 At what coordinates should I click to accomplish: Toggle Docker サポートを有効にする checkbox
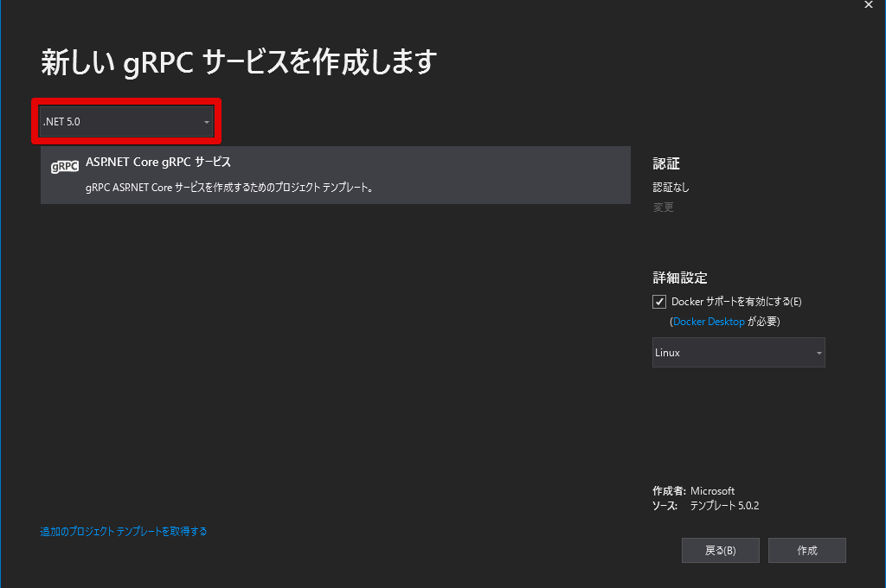tap(658, 302)
